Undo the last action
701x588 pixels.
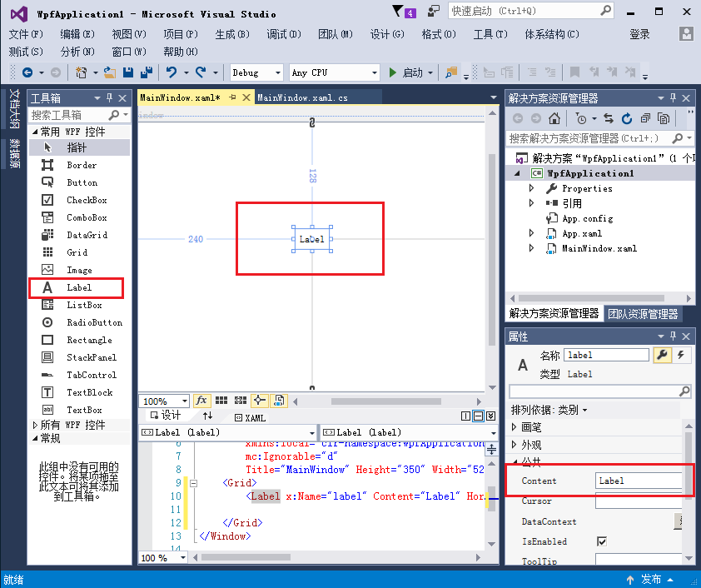172,72
